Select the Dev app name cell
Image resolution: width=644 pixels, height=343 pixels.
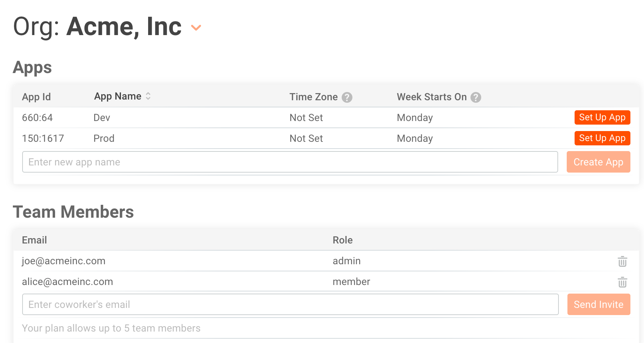pos(102,118)
